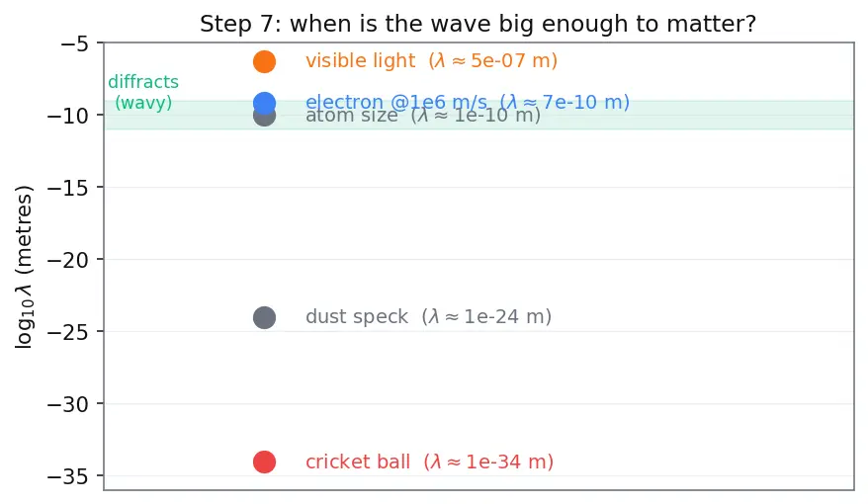Select the −20 y-axis tick label
The height and width of the screenshot is (504, 868).
coord(67,261)
